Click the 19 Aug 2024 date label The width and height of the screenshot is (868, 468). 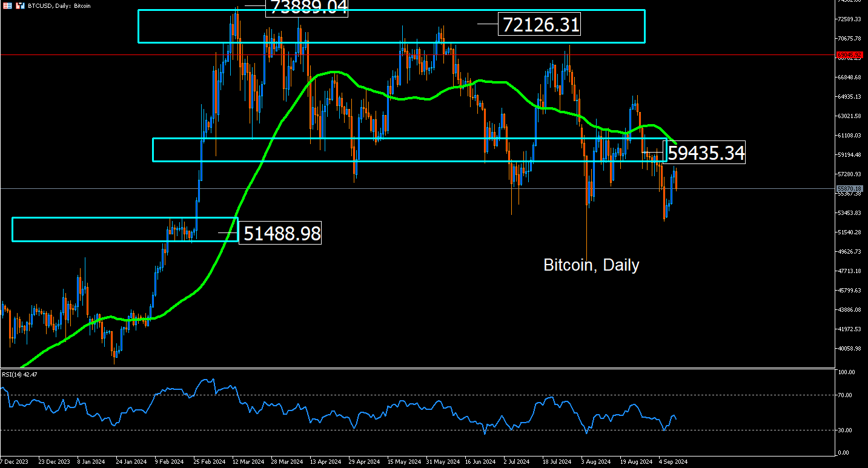(x=635, y=461)
